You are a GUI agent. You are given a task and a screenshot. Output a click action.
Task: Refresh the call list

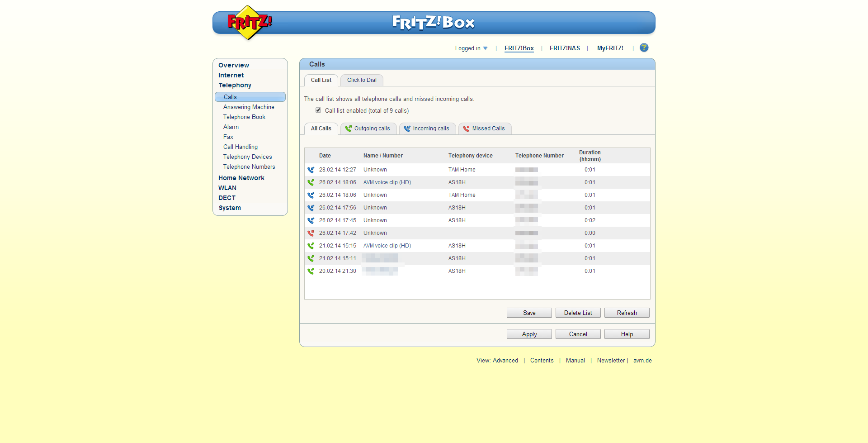627,313
